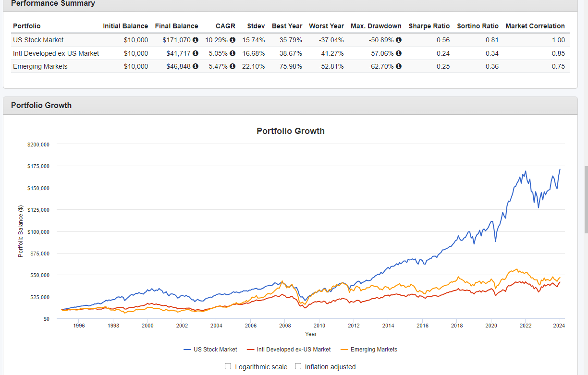This screenshot has width=588, height=375.
Task: Select the Emerging Markets portfolio row name
Action: click(40, 66)
